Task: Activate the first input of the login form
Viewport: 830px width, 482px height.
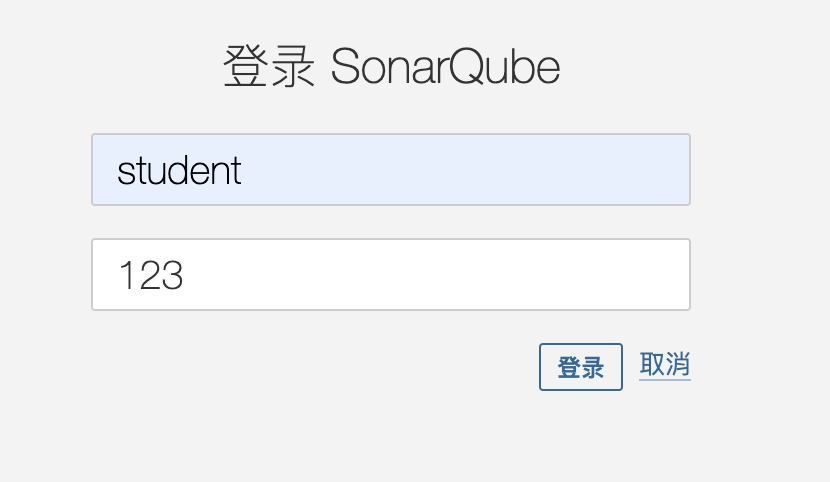Action: [x=390, y=170]
